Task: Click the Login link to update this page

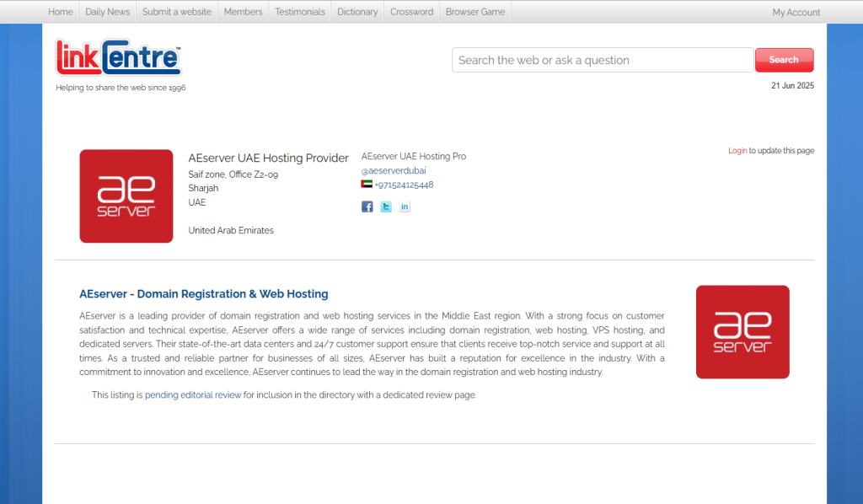Action: [737, 151]
